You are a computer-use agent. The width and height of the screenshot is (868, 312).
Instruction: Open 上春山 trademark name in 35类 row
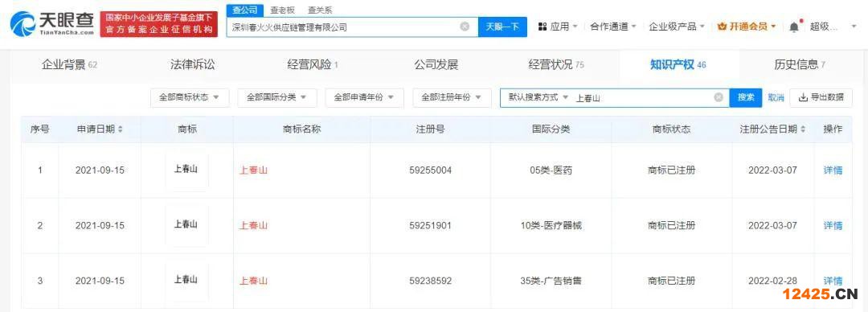pos(253,281)
